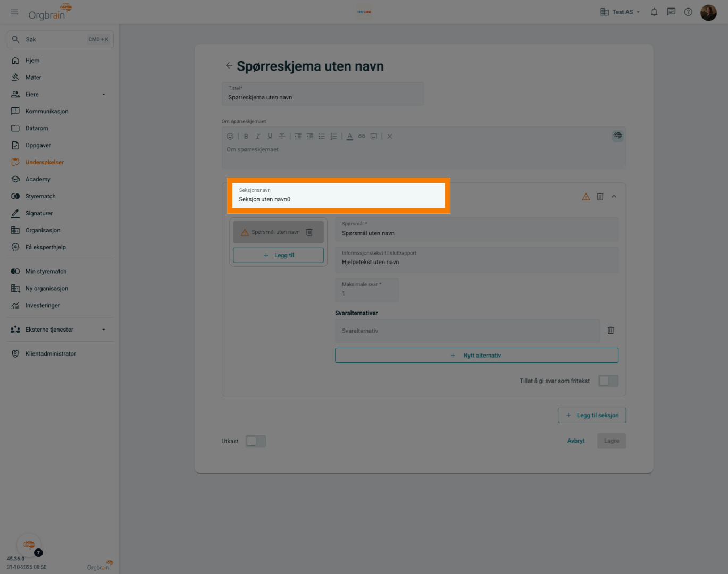The width and height of the screenshot is (728, 574).
Task: Insert a link in the editor toolbar
Action: point(362,137)
